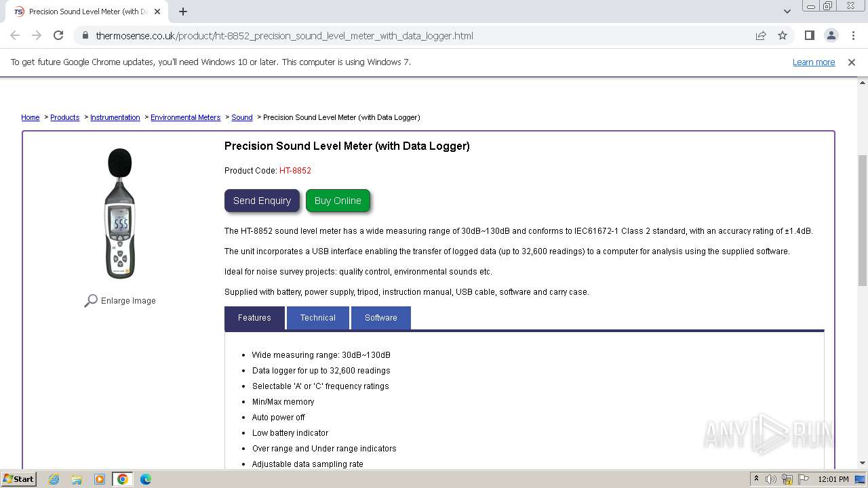Image resolution: width=868 pixels, height=488 pixels.
Task: Click the Enlarge Image text link
Action: [x=128, y=300]
